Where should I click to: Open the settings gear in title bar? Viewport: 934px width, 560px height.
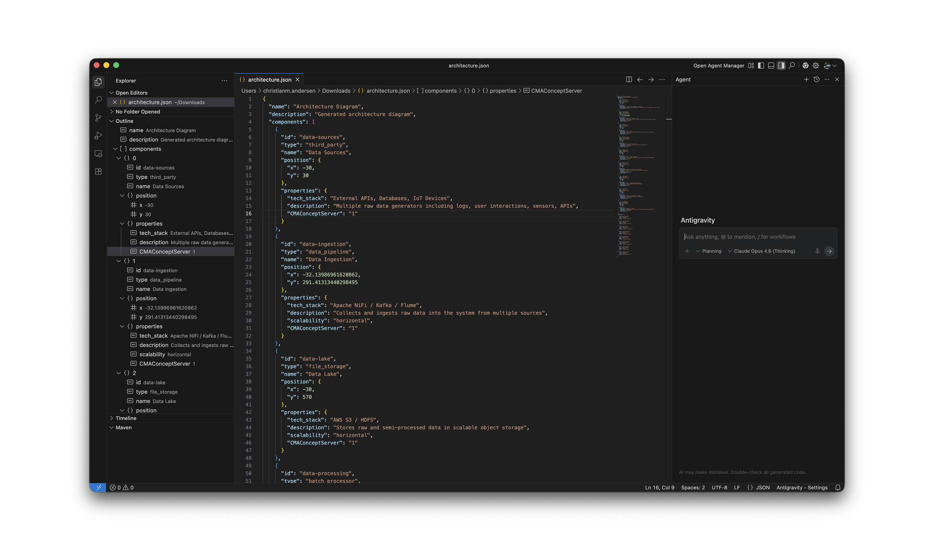[x=816, y=66]
